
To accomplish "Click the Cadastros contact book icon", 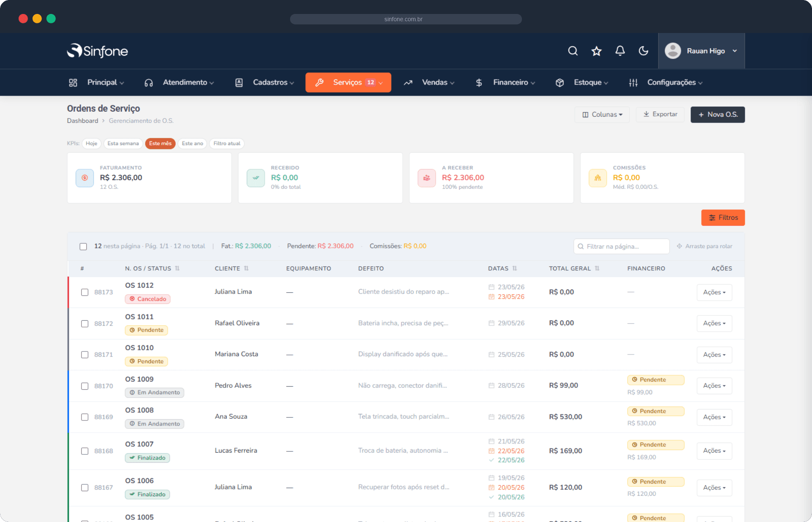I will coord(239,82).
